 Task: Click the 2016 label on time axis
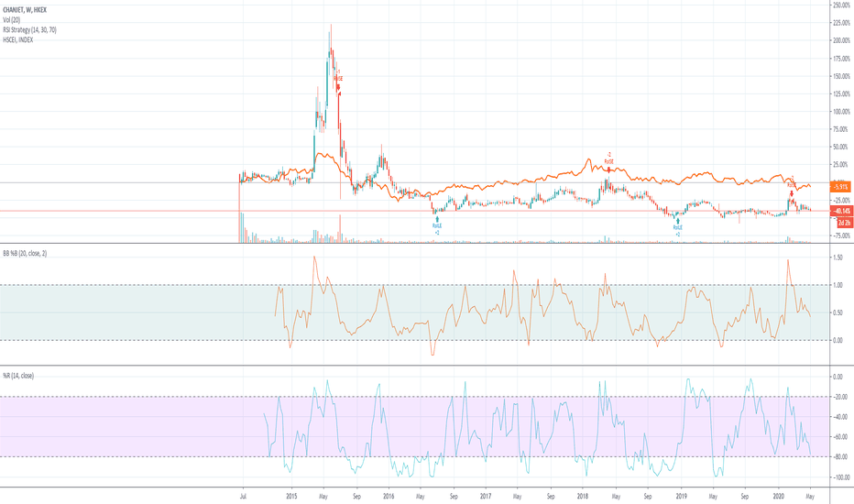coord(389,497)
